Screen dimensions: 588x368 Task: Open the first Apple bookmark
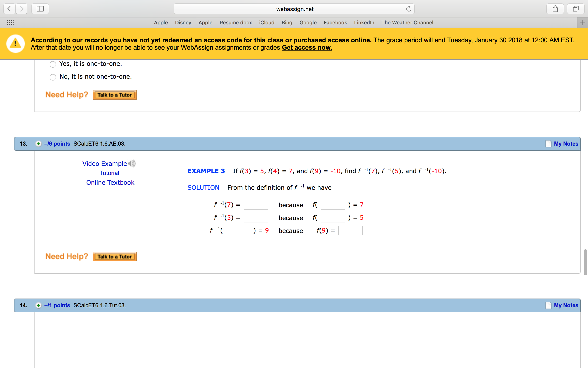[161, 23]
